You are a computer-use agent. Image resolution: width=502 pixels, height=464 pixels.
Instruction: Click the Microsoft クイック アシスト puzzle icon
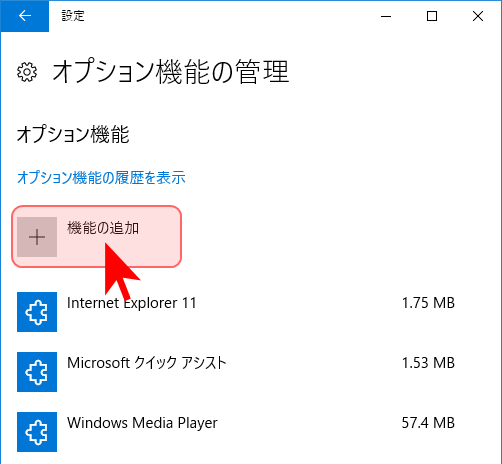[x=37, y=372]
